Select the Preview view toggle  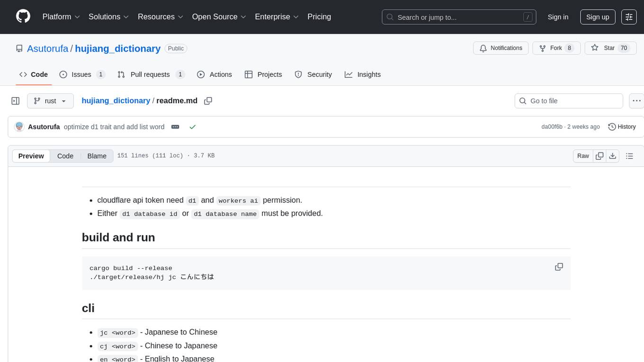tap(31, 156)
